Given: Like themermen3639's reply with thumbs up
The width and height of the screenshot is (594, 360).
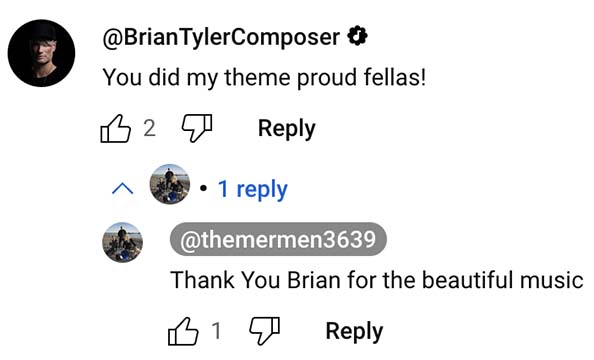Looking at the screenshot, I should coord(183,331).
